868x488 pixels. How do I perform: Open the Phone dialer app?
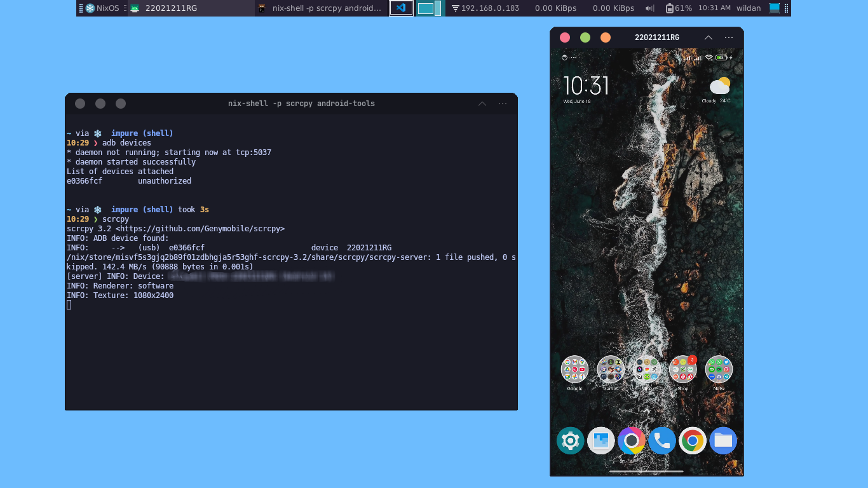point(661,440)
